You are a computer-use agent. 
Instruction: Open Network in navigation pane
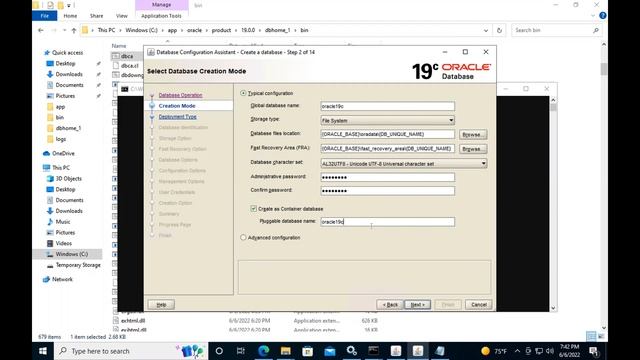pos(62,280)
